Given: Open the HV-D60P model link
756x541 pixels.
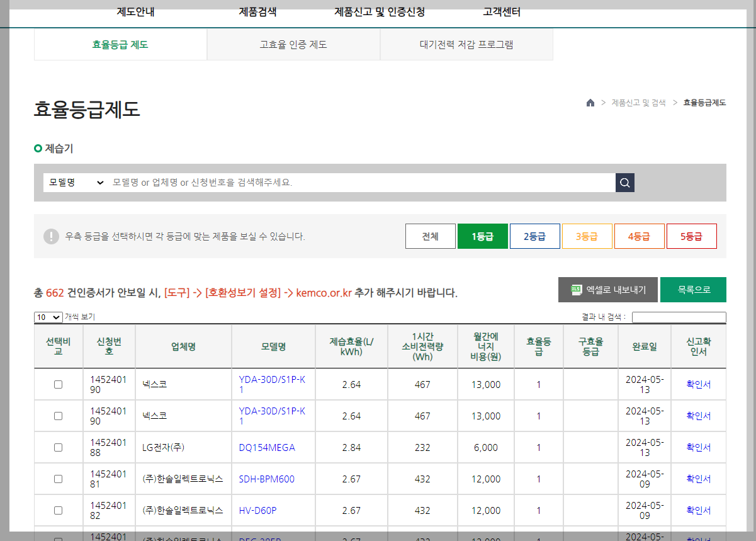Looking at the screenshot, I should (258, 511).
